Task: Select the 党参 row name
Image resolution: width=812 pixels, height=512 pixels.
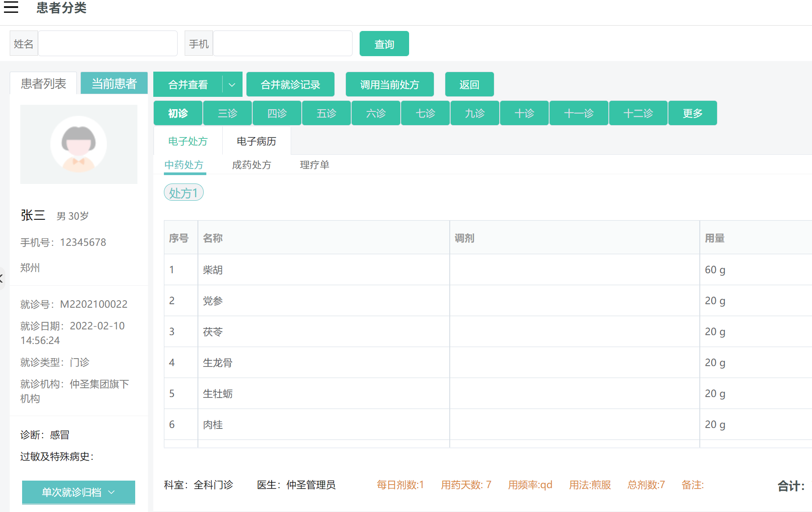Action: point(212,301)
